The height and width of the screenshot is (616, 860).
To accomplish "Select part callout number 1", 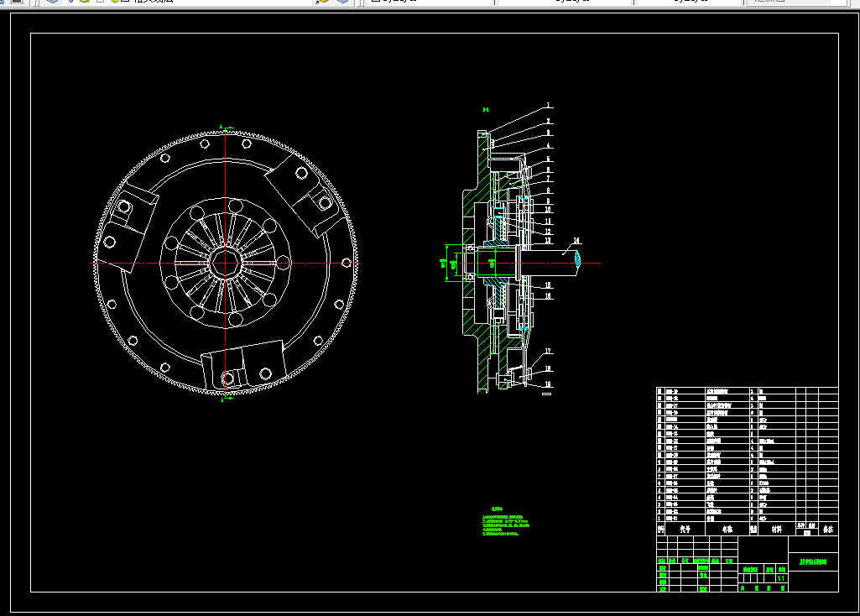I will pos(547,105).
